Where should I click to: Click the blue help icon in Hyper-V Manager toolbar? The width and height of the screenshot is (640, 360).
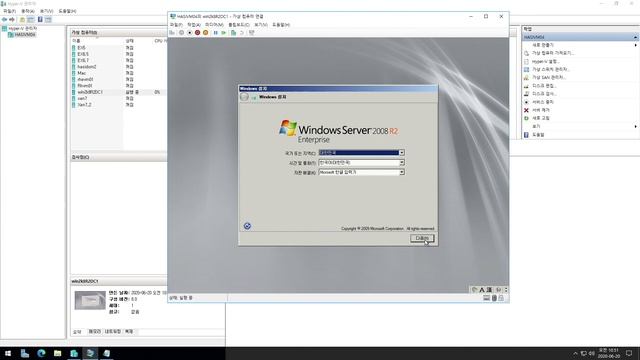click(x=40, y=20)
